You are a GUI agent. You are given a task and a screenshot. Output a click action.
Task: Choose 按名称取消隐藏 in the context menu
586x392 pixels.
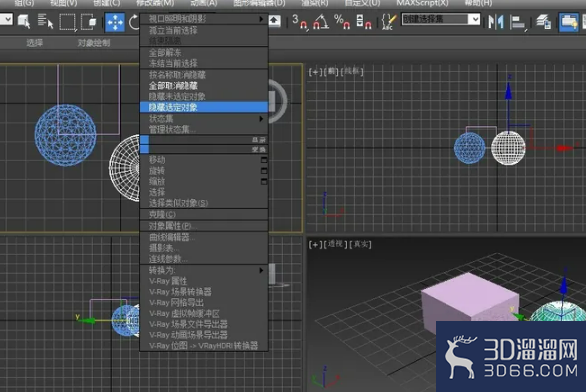pos(204,75)
